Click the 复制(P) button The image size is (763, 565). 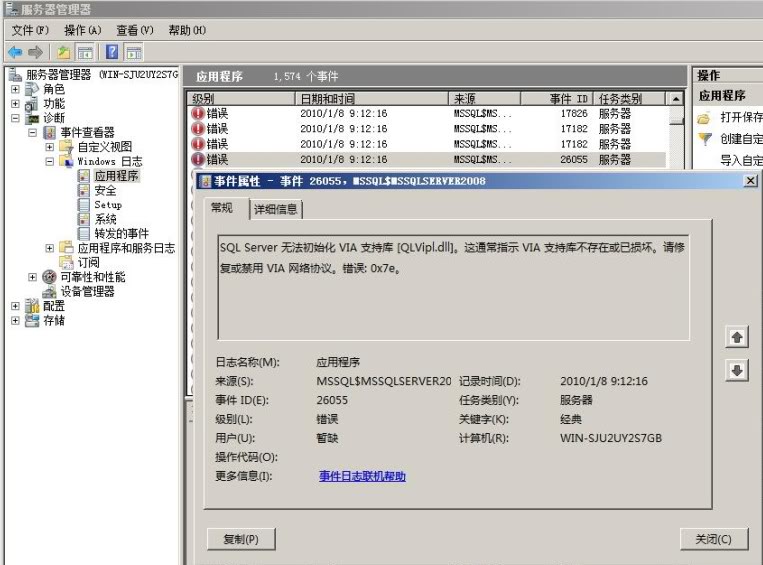[x=241, y=539]
